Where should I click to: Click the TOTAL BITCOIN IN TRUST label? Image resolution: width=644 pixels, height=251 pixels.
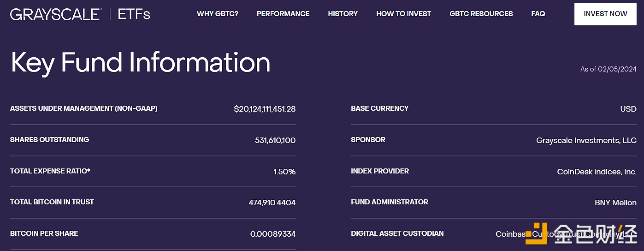pos(52,202)
